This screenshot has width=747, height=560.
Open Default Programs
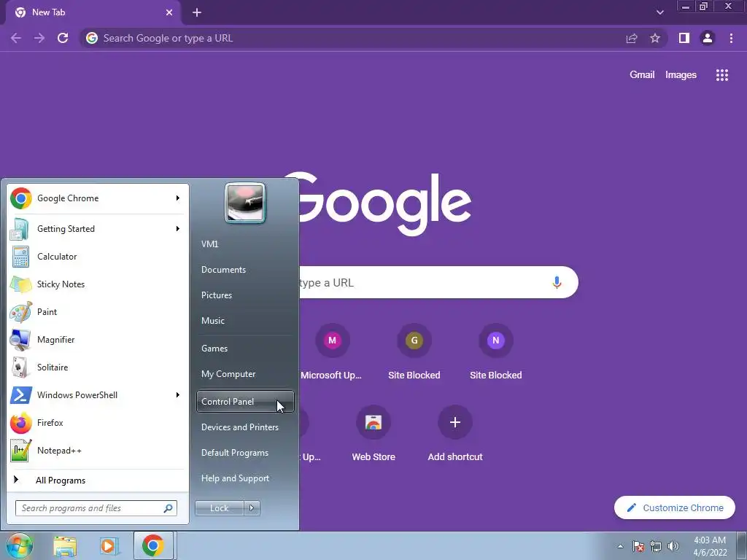(245, 453)
